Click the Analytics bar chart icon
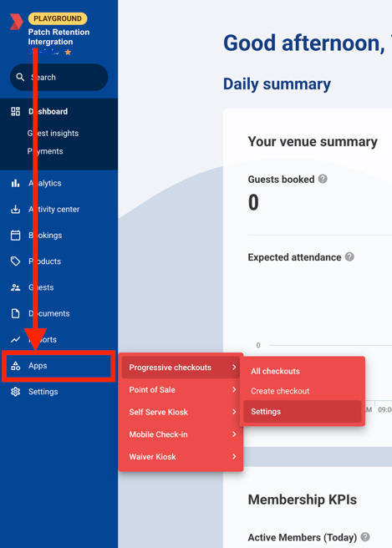 15,183
